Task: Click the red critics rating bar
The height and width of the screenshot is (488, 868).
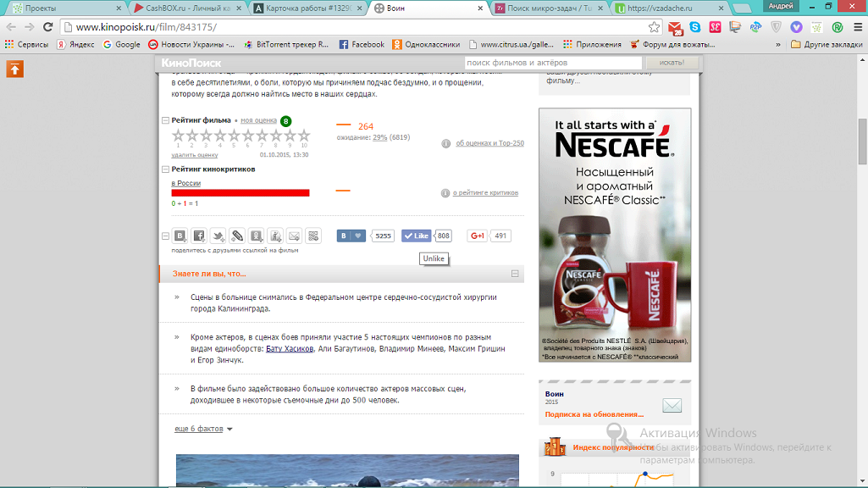Action: (240, 193)
